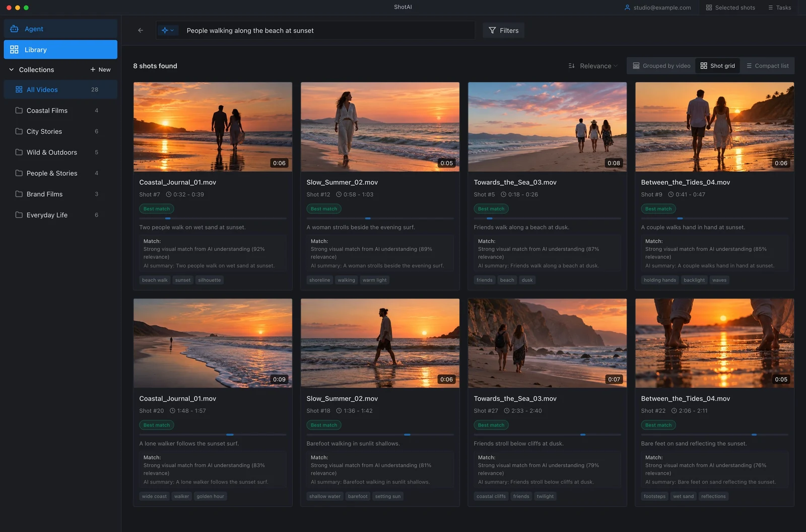806x532 pixels.
Task: Click timeline marker on Between_the_Tides_04.mov Shot #22
Action: coord(754,434)
